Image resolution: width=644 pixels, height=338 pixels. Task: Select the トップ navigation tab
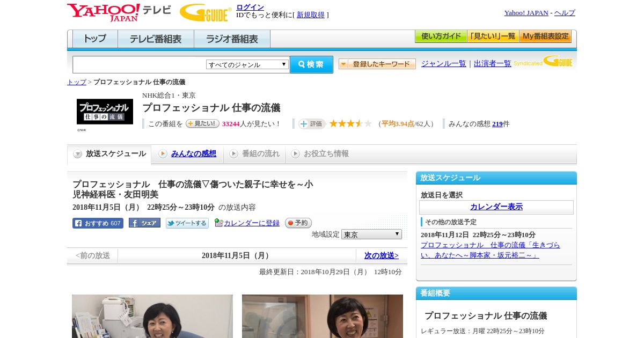click(95, 39)
